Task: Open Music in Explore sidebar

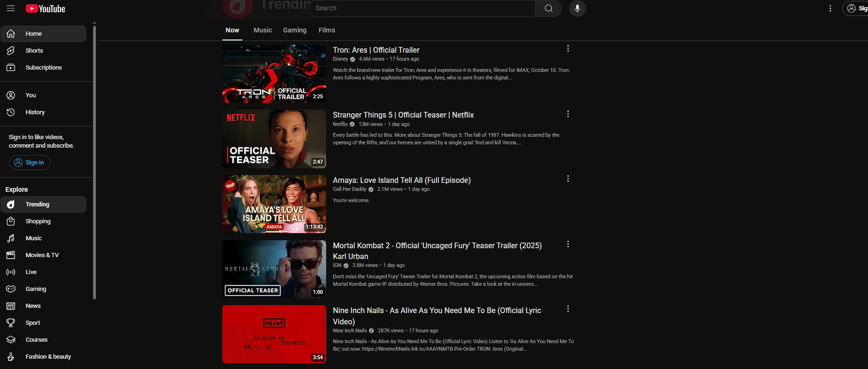Action: click(x=44, y=238)
